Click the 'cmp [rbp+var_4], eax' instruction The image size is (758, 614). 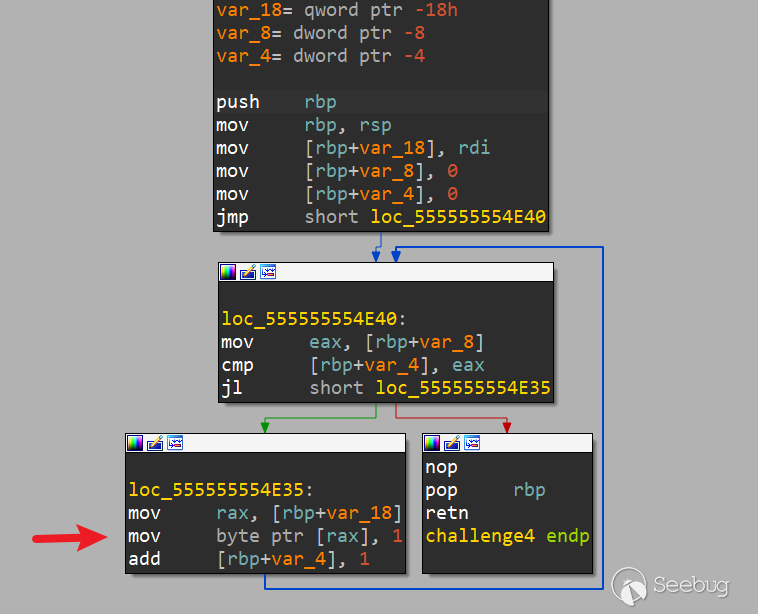click(353, 365)
